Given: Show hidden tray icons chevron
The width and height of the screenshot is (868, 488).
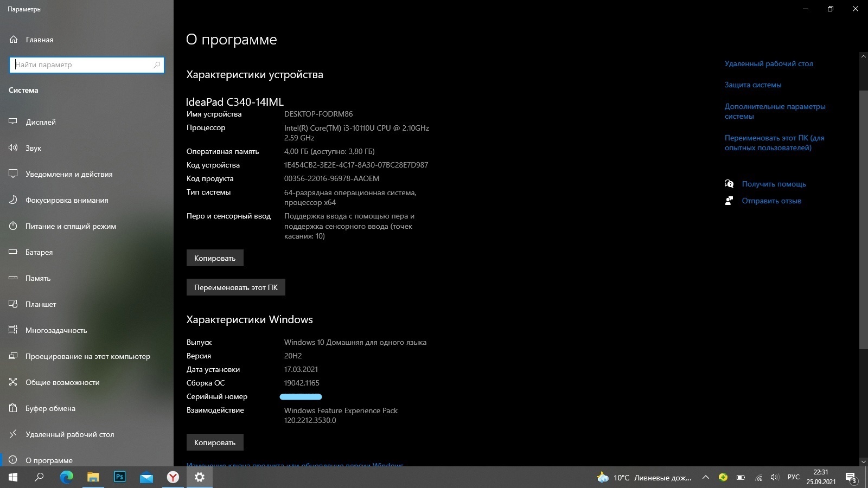Looking at the screenshot, I should pos(705,478).
